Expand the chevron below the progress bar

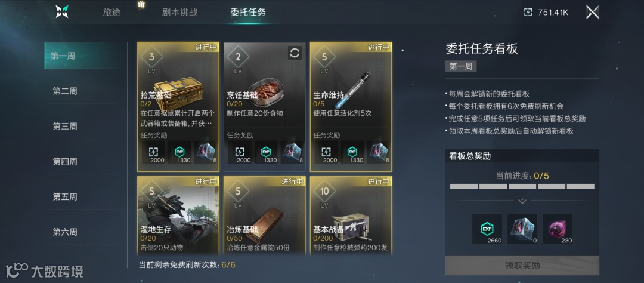(x=522, y=201)
